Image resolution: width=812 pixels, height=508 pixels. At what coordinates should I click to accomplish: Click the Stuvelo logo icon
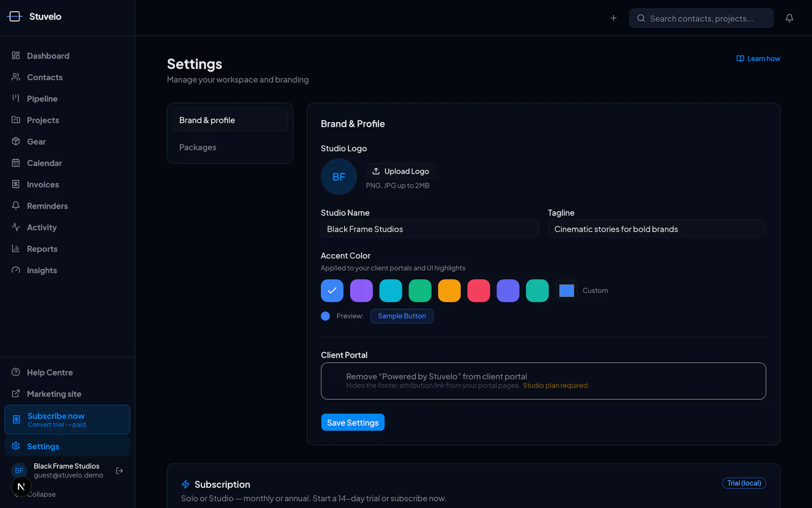(15, 17)
